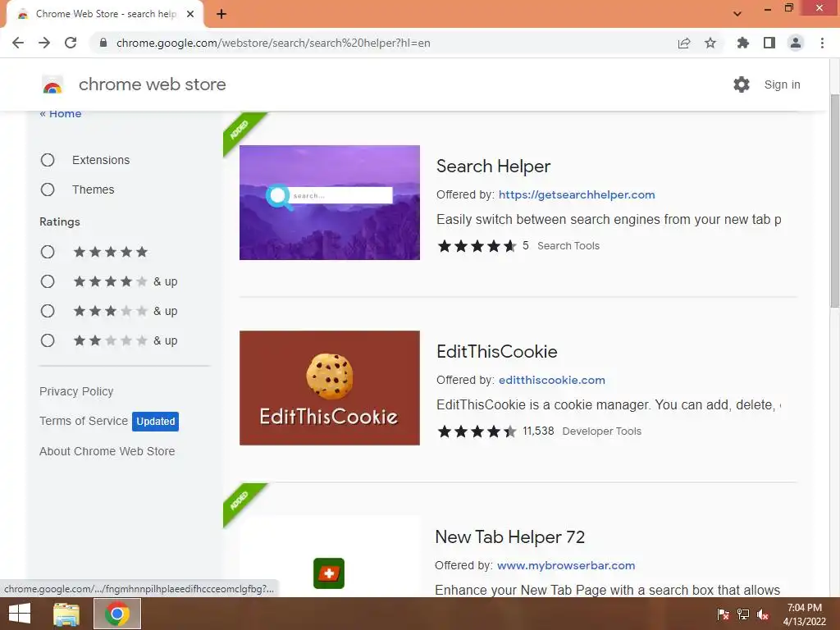Image resolution: width=840 pixels, height=630 pixels.
Task: Open the New Tab Helper 72 title
Action: (509, 536)
